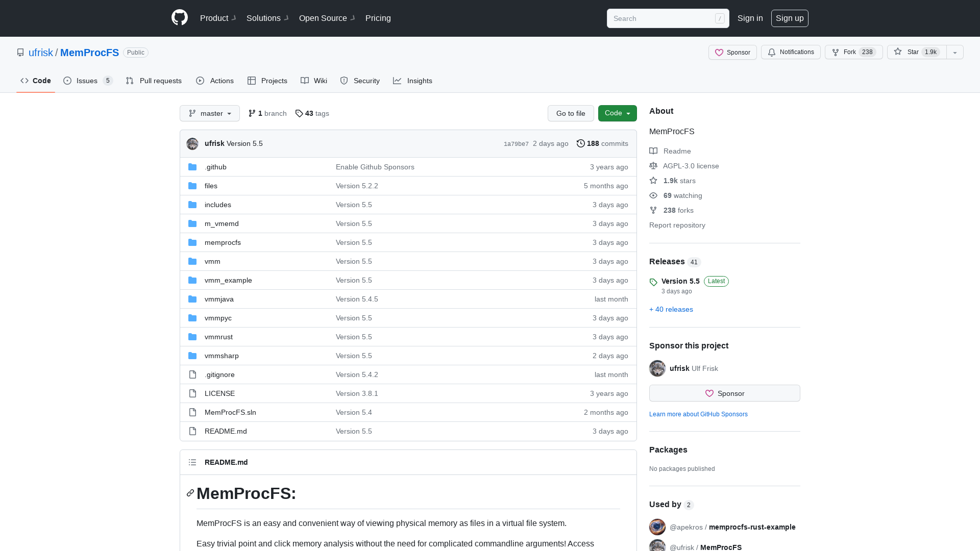Open the 43 tags link

312,113
